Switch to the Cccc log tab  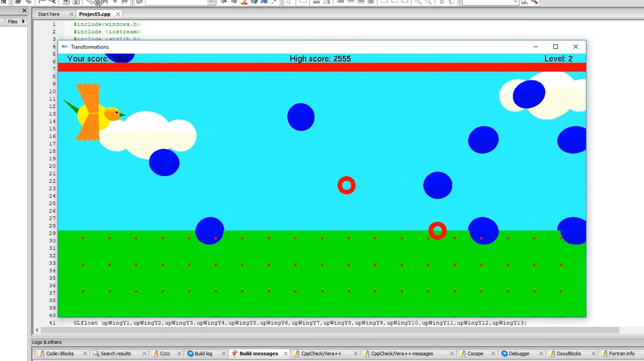pyautogui.click(x=165, y=353)
